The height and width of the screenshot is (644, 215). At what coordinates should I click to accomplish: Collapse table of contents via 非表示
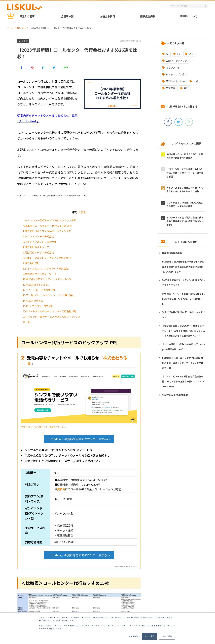pyautogui.click(x=82, y=212)
